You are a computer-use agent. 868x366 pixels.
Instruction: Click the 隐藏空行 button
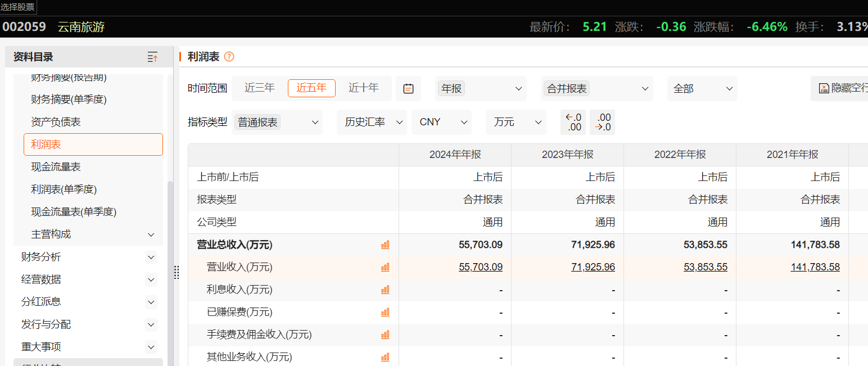click(840, 88)
